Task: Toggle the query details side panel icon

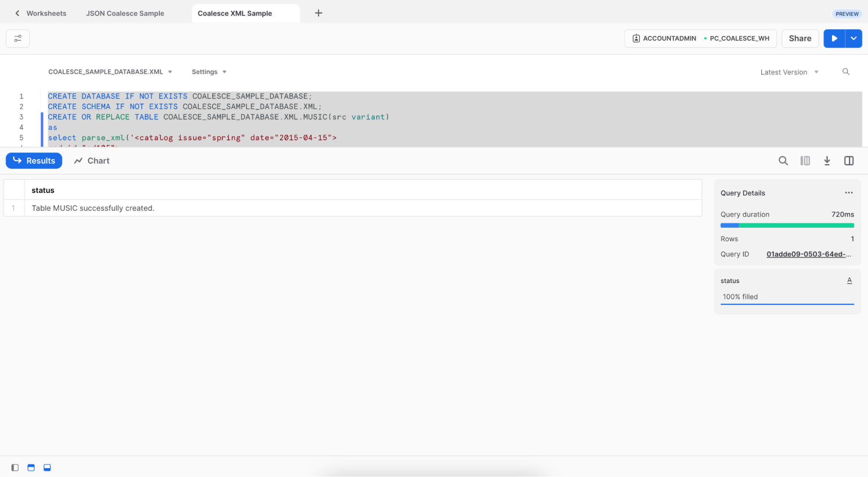Action: 849,161
